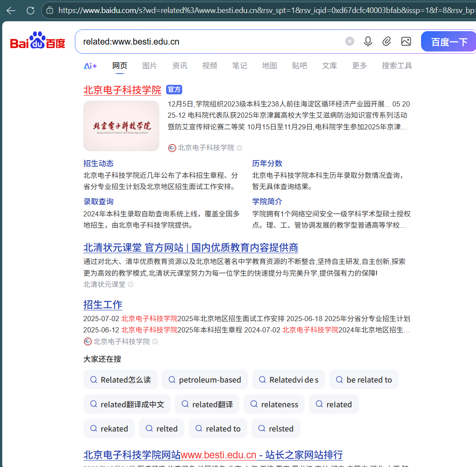Open the 招生工作 result link
The image size is (476, 467).
tap(103, 304)
